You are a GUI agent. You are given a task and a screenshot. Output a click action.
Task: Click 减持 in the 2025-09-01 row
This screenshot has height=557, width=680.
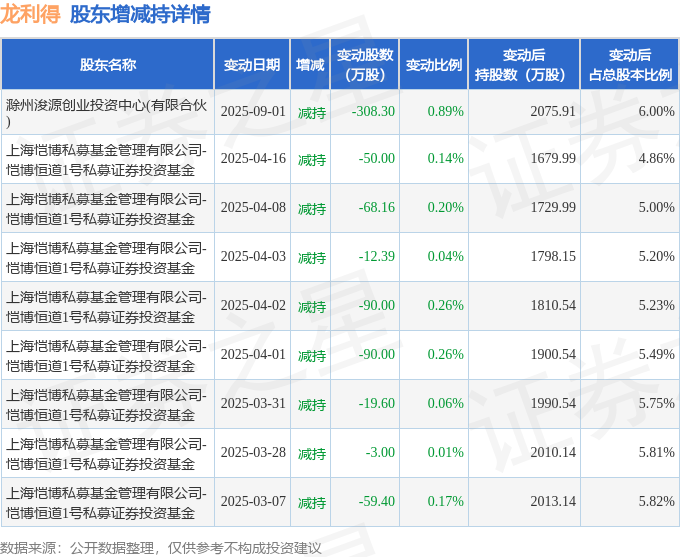coord(312,113)
